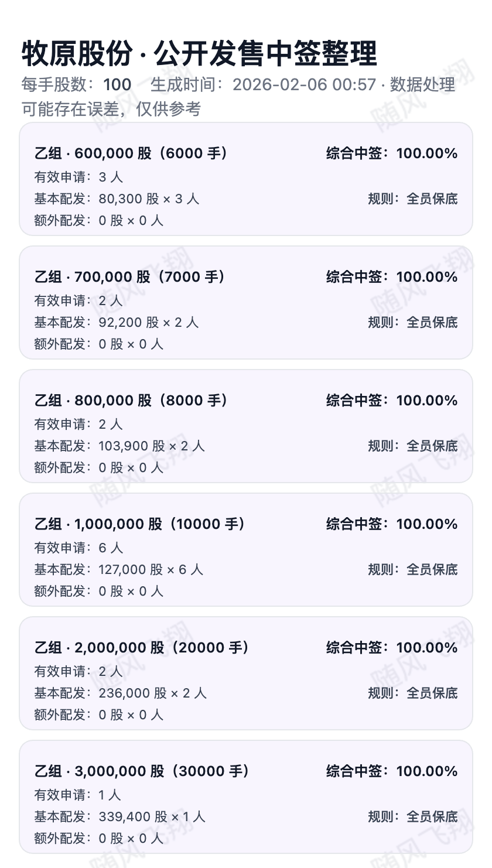492x868 pixels.
Task: Click 基本配发 80,300 股 × 3 人 row
Action: coord(117,199)
